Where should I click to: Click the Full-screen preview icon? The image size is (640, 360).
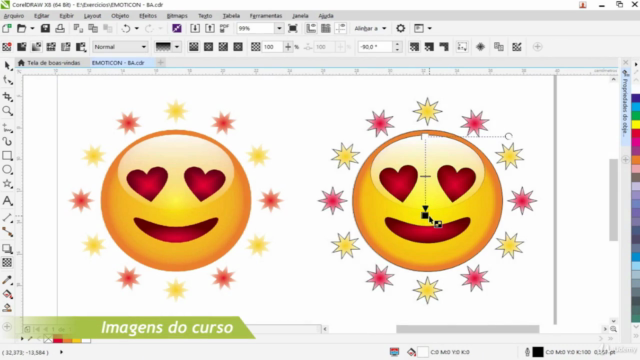pos(293,28)
